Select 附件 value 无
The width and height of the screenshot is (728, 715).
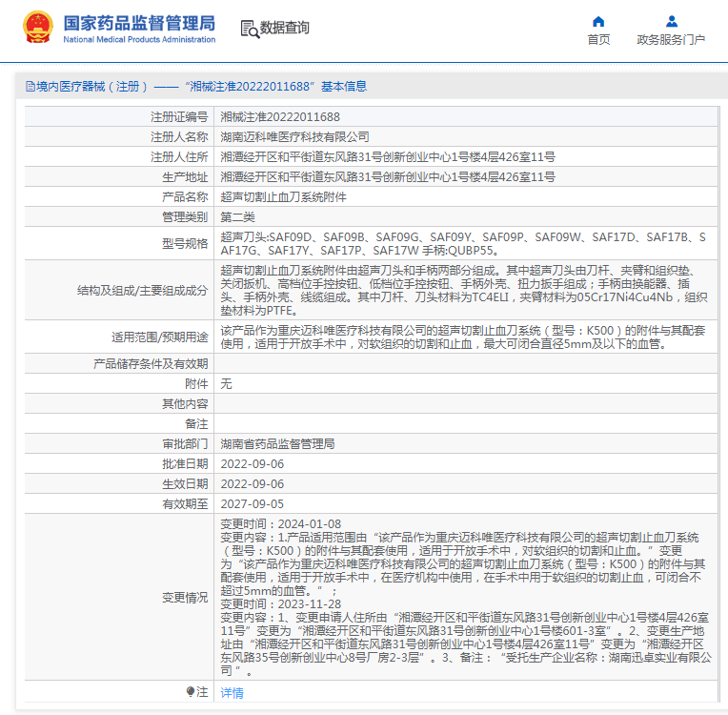click(226, 384)
